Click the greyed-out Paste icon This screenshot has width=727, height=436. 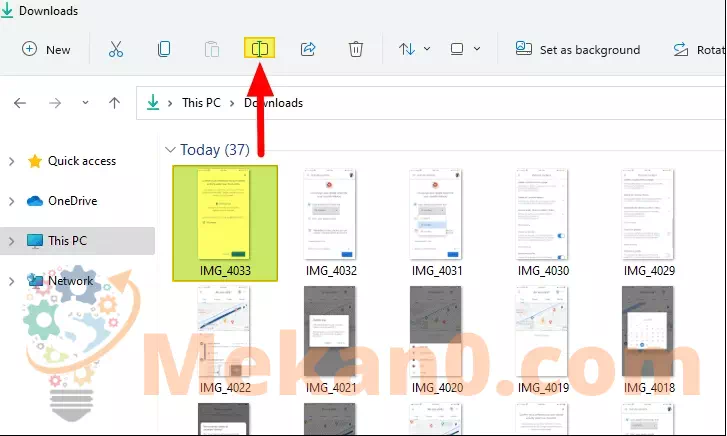click(212, 49)
